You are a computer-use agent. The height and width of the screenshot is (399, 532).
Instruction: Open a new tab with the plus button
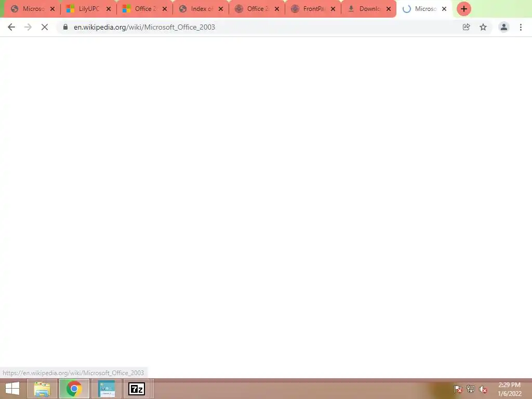(464, 9)
